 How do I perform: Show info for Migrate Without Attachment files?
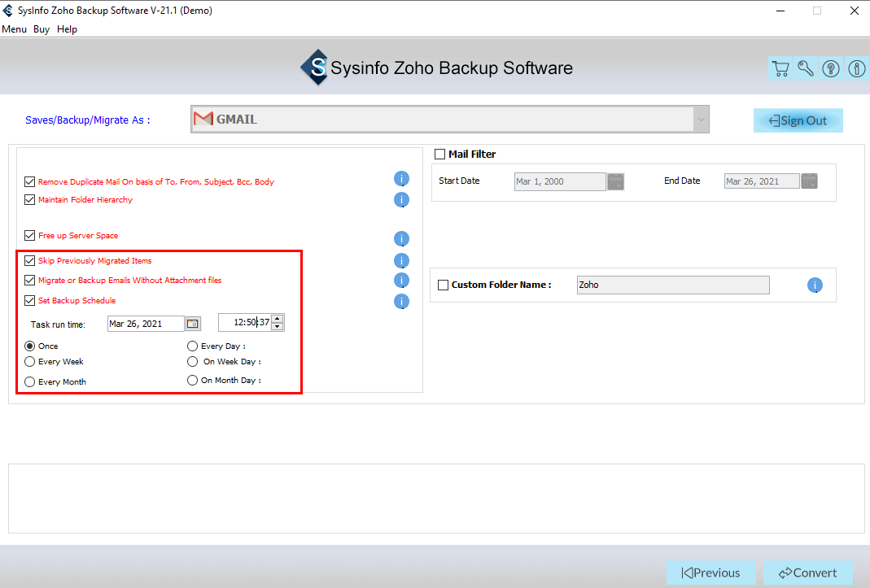pyautogui.click(x=401, y=280)
